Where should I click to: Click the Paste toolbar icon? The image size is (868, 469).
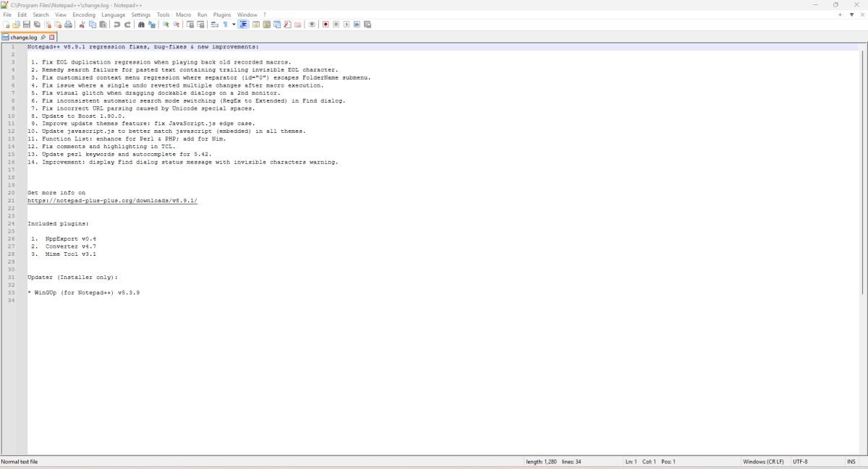point(103,24)
